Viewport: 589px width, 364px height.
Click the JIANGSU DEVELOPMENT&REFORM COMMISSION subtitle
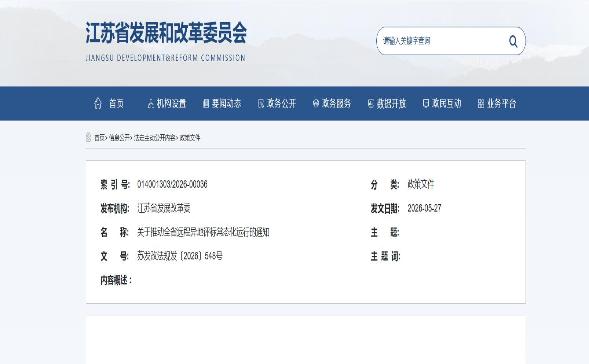(x=166, y=58)
